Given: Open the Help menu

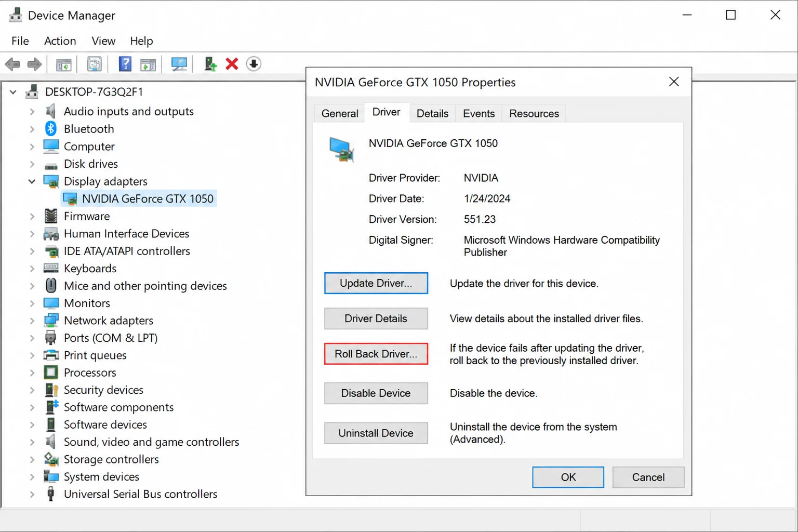Looking at the screenshot, I should (x=141, y=41).
